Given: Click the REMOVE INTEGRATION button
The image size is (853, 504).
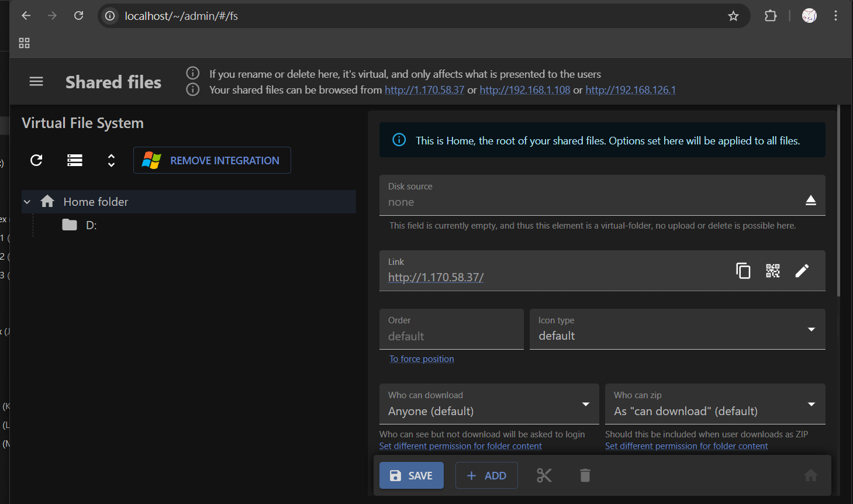Looking at the screenshot, I should 212,160.
